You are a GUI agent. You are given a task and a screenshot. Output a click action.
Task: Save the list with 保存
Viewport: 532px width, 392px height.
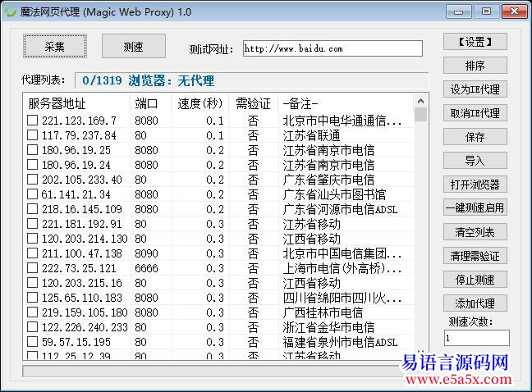pyautogui.click(x=475, y=137)
